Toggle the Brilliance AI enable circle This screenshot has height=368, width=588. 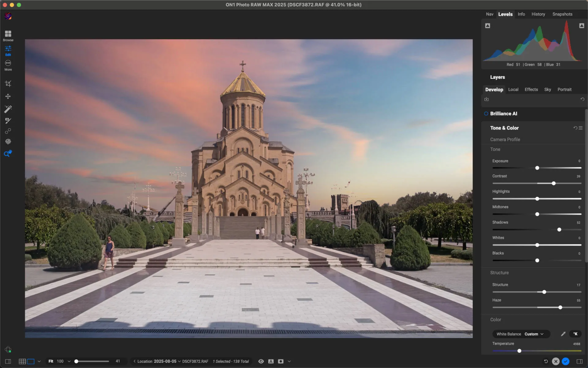point(486,113)
